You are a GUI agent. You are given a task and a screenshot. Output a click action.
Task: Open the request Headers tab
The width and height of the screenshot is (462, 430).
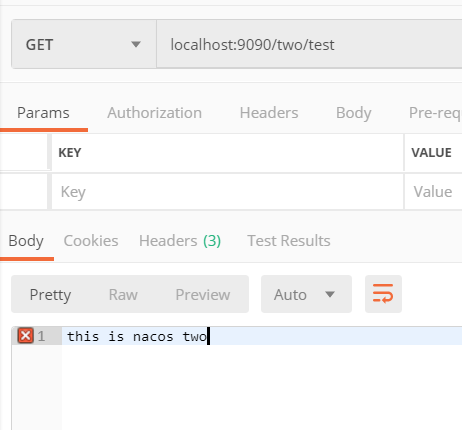tap(269, 113)
